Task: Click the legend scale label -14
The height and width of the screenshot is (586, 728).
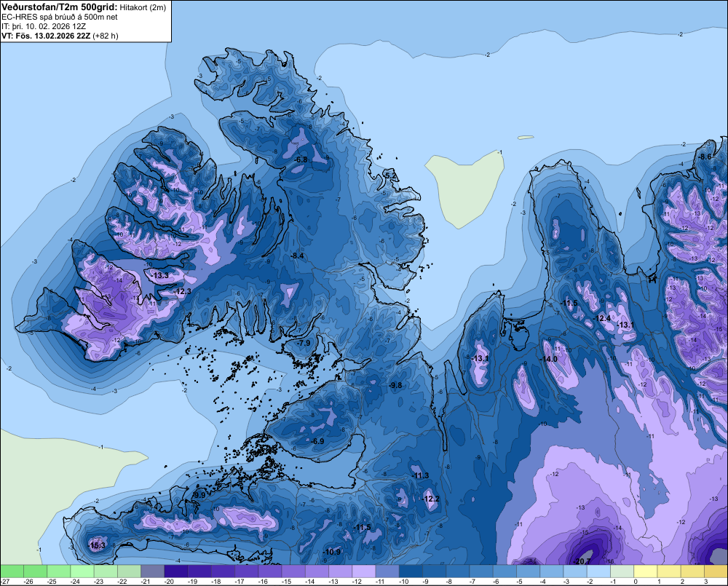Action: tap(309, 582)
